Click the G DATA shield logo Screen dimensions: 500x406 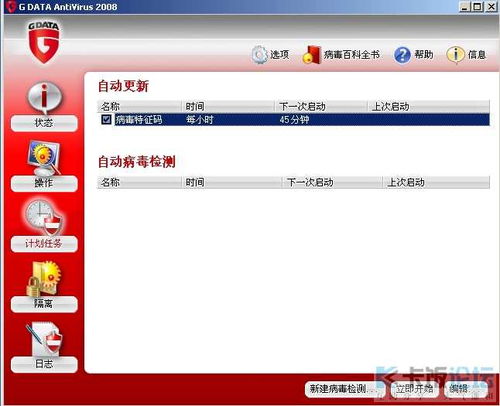tap(44, 42)
